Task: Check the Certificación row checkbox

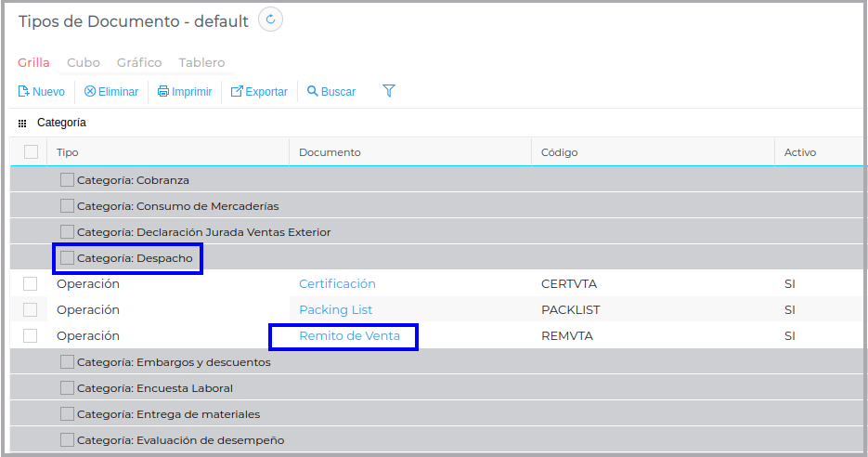Action: [31, 284]
